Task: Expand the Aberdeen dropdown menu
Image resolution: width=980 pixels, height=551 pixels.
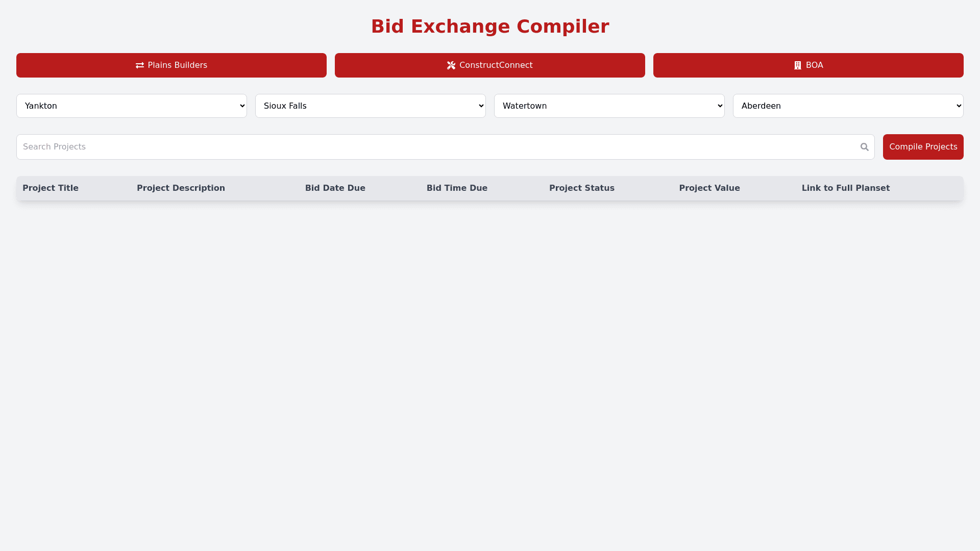Action: (x=848, y=106)
